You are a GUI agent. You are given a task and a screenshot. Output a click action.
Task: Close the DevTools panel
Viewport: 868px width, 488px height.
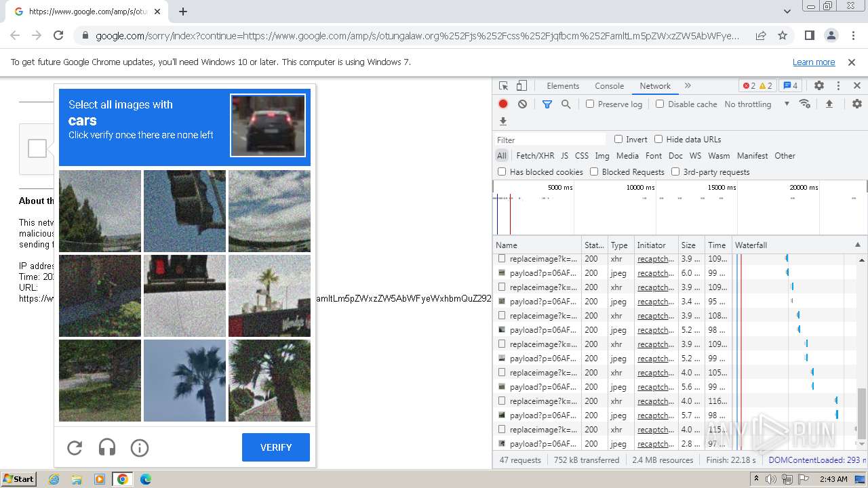coord(857,86)
